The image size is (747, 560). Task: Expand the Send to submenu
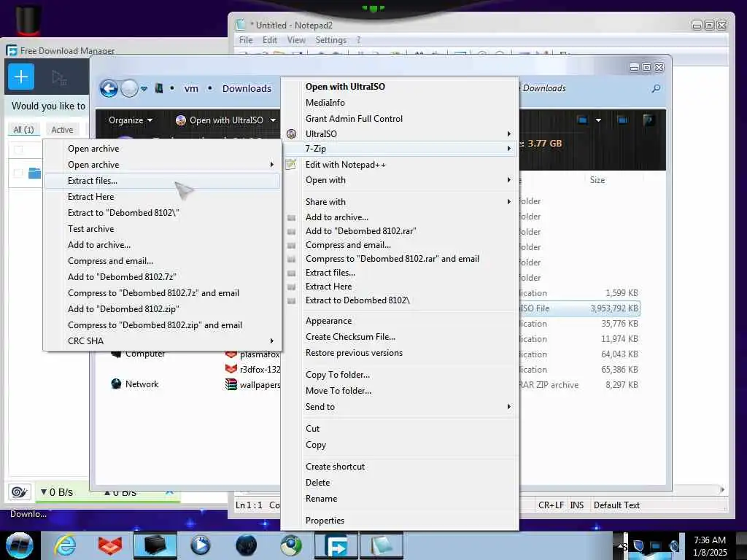(x=508, y=407)
